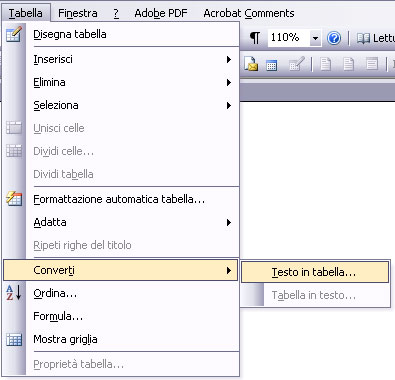Open the Acrobat Comments menu
This screenshot has height=380, width=395.
(249, 13)
